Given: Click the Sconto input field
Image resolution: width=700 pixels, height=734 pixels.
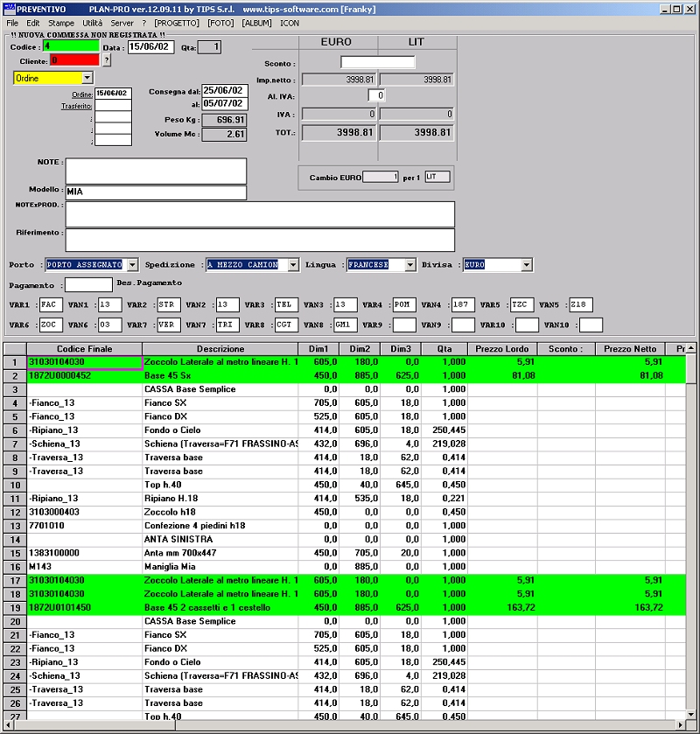Looking at the screenshot, I should 378,62.
